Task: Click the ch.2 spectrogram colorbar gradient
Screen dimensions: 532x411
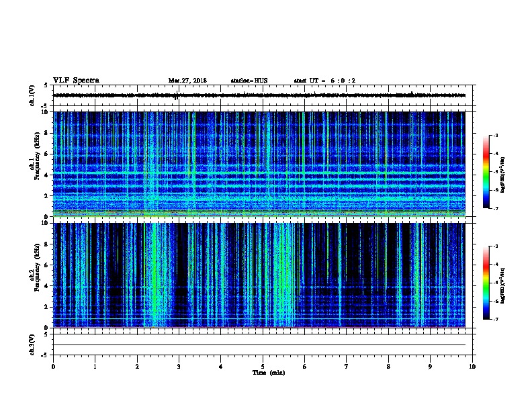Action: coord(486,283)
